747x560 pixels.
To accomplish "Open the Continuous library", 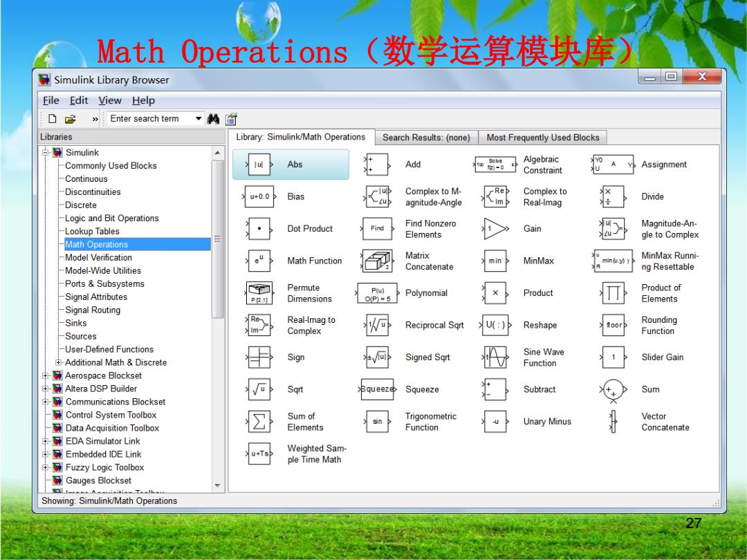I will (x=86, y=179).
